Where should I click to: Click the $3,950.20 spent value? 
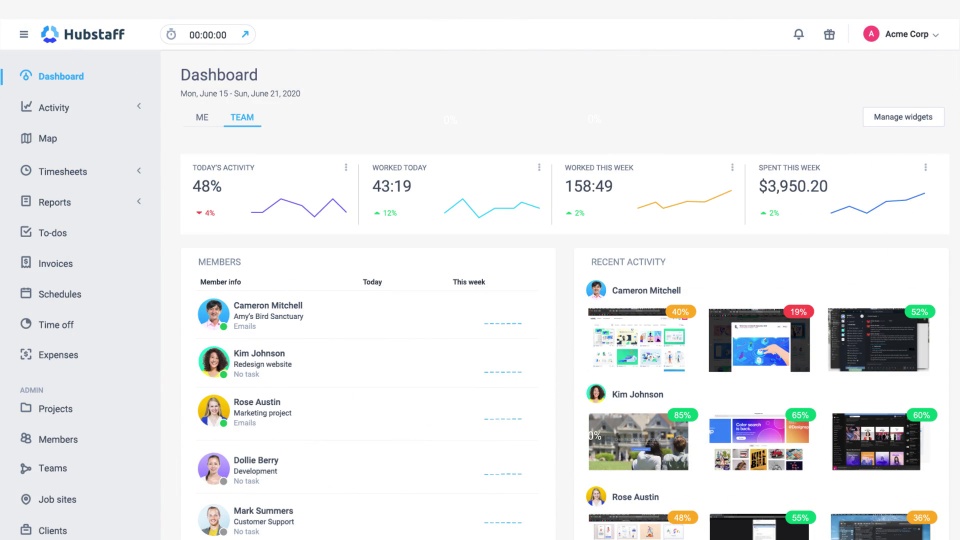pyautogui.click(x=793, y=186)
